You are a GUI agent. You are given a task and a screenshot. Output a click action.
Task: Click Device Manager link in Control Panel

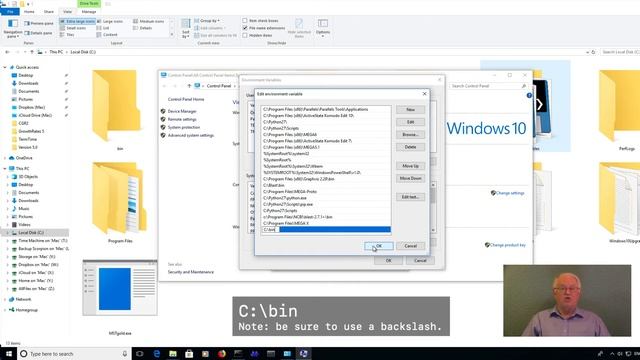pos(182,111)
